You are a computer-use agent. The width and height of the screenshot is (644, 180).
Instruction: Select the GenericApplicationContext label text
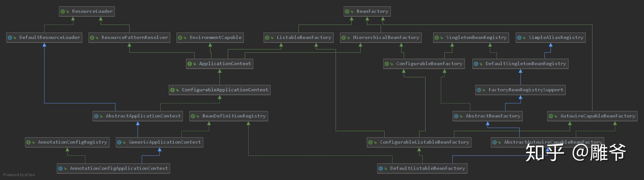click(x=165, y=142)
